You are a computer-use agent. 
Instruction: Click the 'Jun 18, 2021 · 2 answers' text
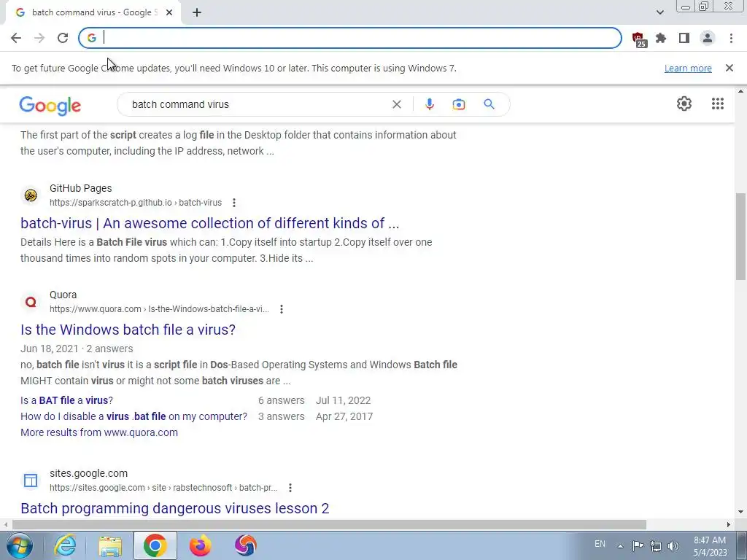click(77, 349)
